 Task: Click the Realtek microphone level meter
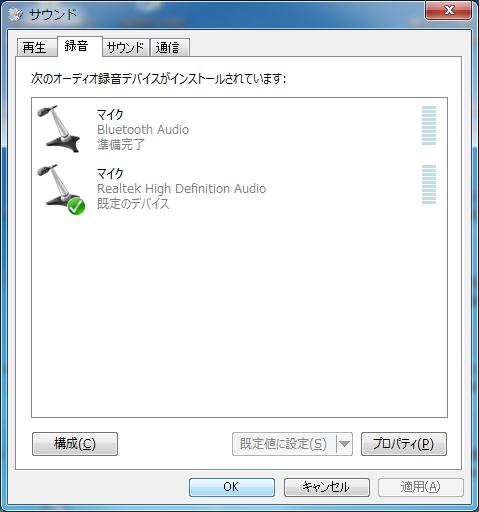pyautogui.click(x=429, y=184)
